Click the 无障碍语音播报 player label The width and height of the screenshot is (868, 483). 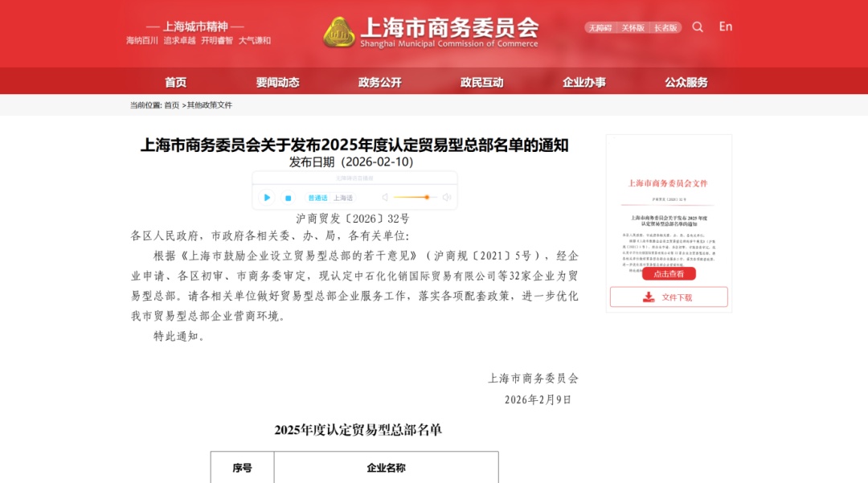(x=355, y=178)
